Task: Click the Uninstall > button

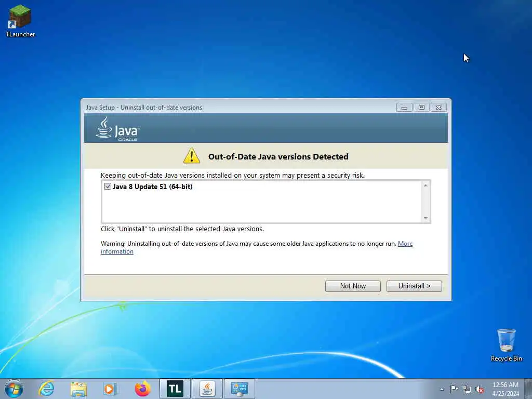Action: [414, 286]
